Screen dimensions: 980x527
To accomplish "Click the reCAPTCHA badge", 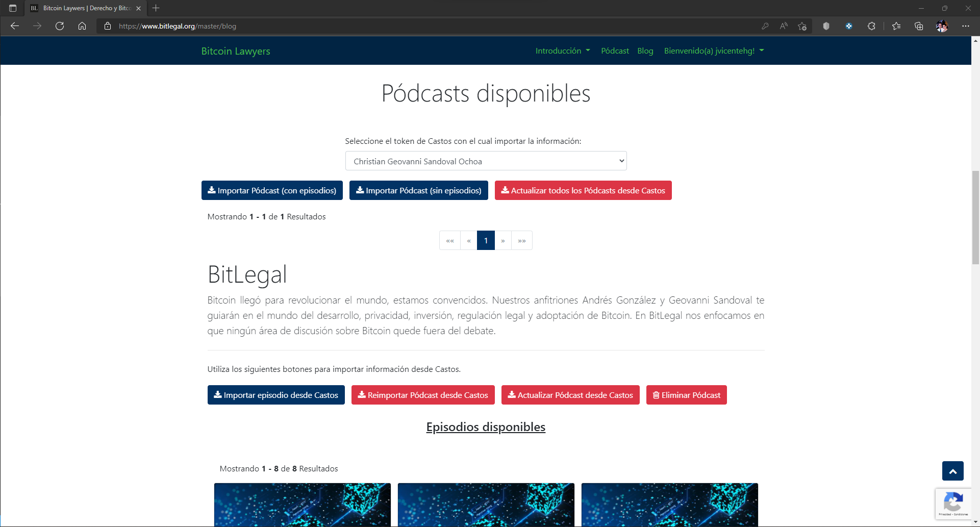I will click(953, 504).
